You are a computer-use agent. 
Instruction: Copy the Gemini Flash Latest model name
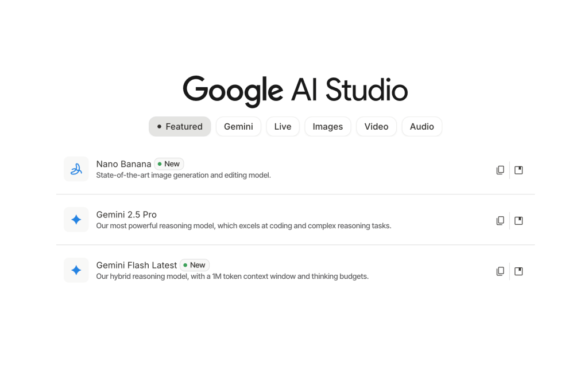pos(500,271)
